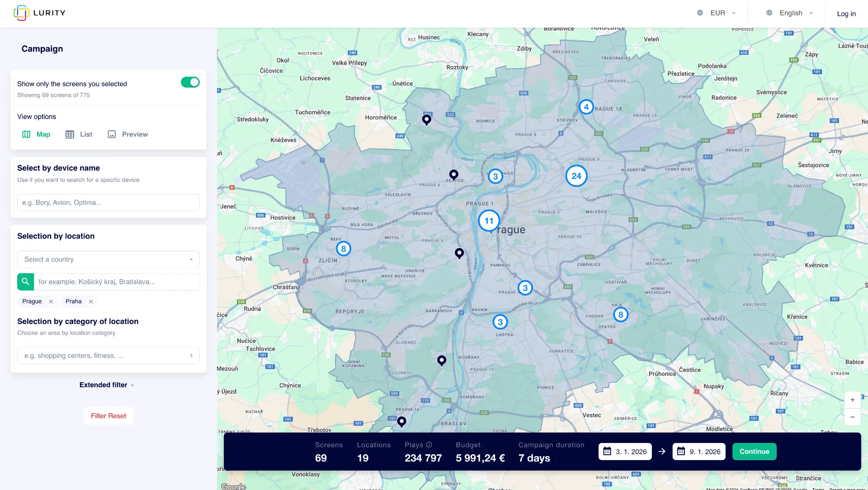
Task: Open the start date calendar icon
Action: click(607, 452)
